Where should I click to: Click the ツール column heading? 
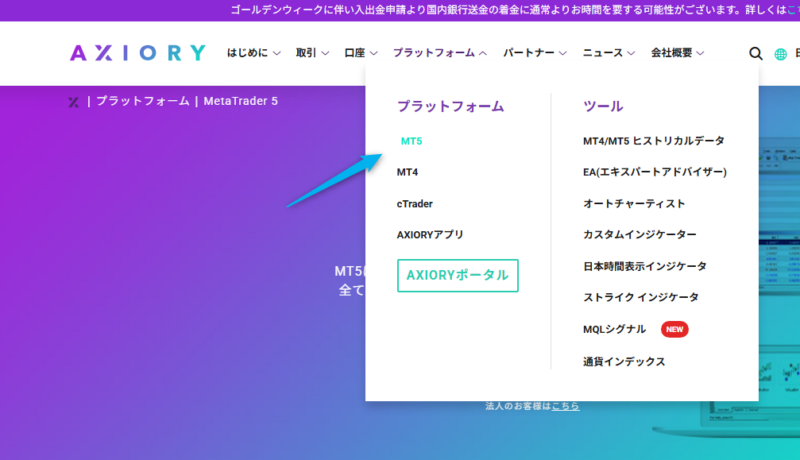pos(603,106)
